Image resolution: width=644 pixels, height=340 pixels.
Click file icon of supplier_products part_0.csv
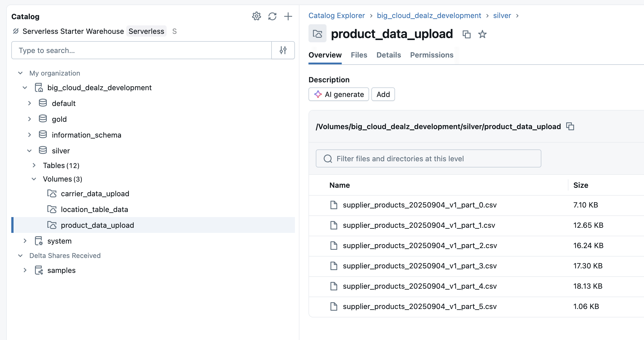click(x=334, y=205)
